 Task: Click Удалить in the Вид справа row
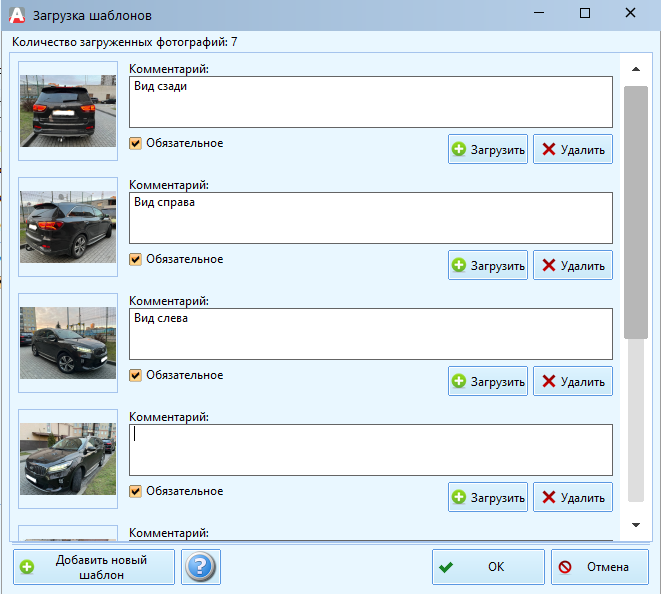(573, 265)
